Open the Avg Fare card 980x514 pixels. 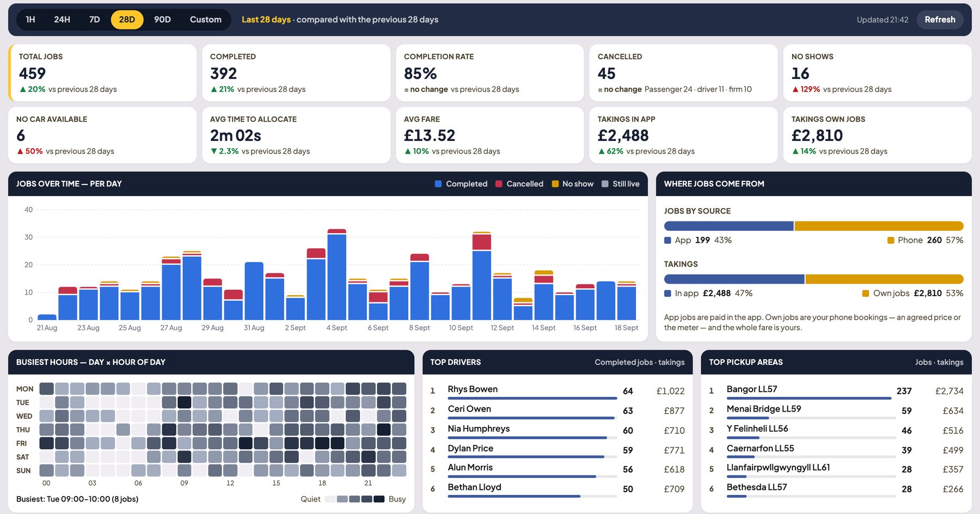[x=490, y=135]
